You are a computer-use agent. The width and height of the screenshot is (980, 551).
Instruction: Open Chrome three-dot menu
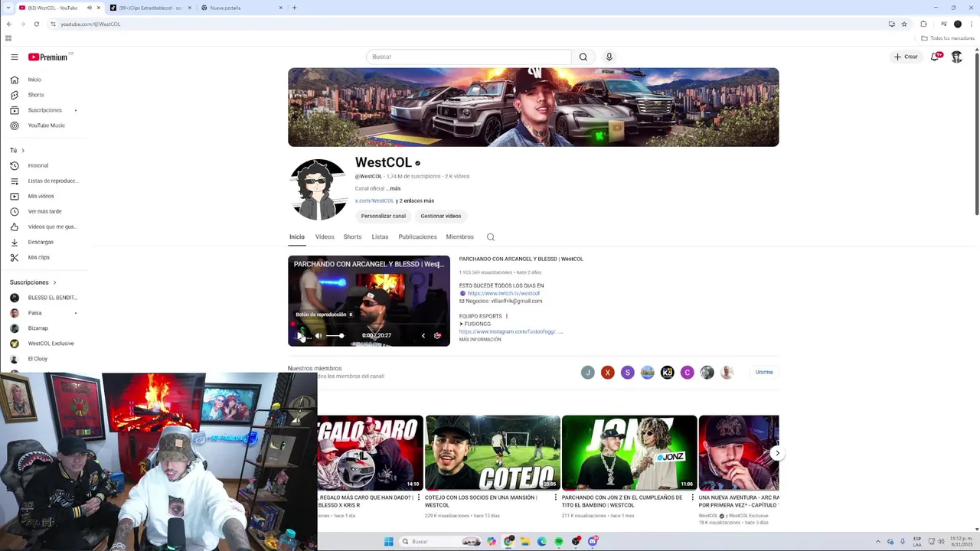[x=972, y=24]
